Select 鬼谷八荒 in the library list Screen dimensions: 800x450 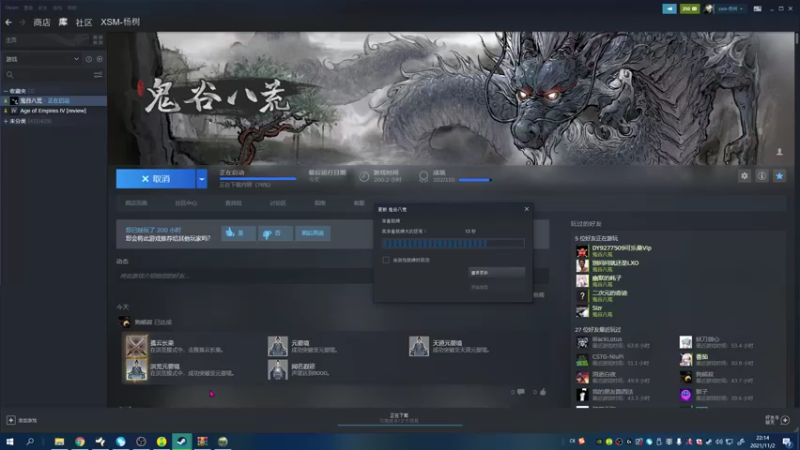54,101
